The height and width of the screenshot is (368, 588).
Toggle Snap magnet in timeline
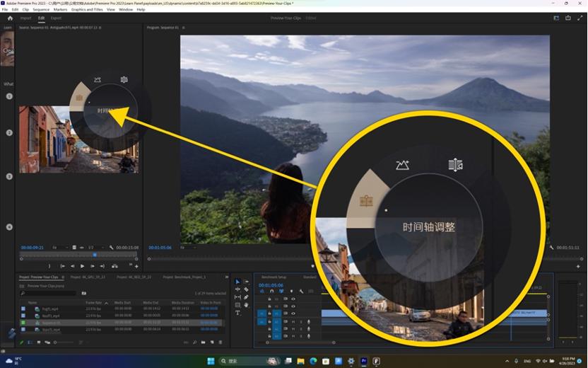[271, 292]
